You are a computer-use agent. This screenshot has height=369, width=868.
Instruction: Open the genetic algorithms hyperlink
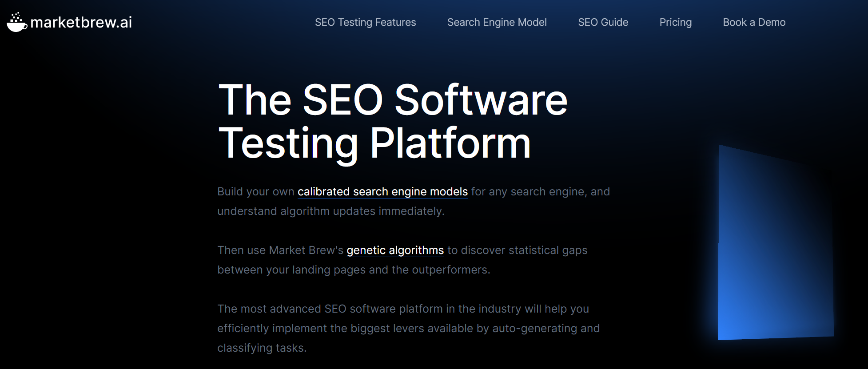click(395, 250)
